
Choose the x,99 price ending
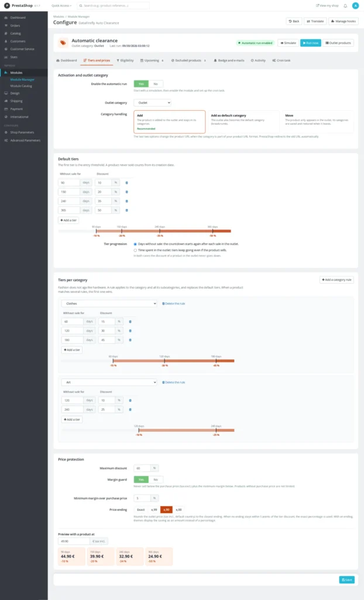[154, 510]
